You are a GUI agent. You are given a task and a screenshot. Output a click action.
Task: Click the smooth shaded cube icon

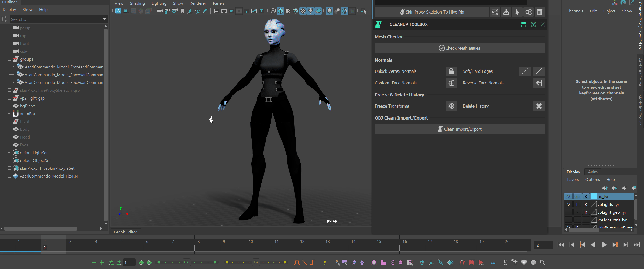click(x=280, y=11)
